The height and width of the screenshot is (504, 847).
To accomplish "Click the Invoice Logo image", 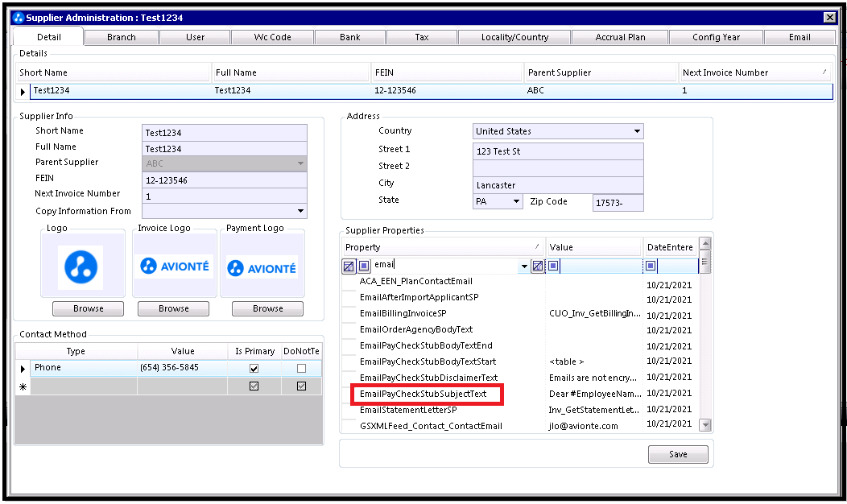I will click(x=175, y=266).
